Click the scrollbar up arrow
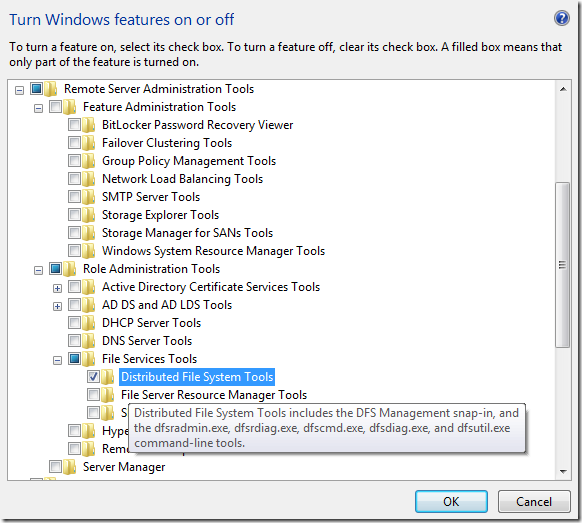582x523 pixels. pyautogui.click(x=563, y=89)
